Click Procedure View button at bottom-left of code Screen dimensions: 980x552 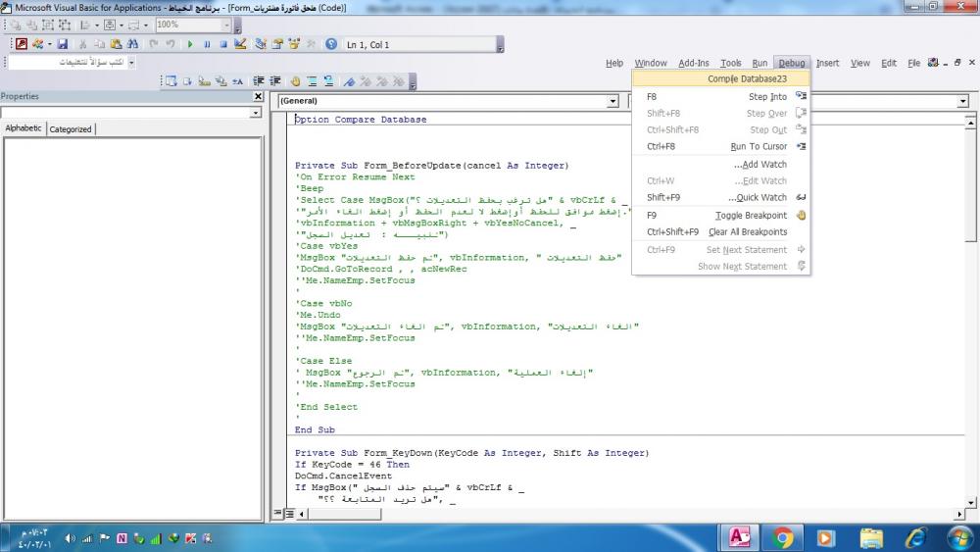277,513
